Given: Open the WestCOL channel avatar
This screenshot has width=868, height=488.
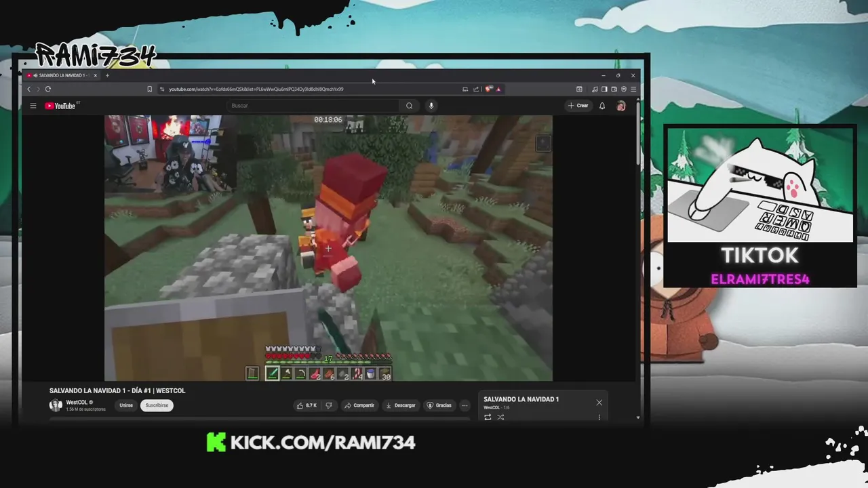Looking at the screenshot, I should [56, 405].
